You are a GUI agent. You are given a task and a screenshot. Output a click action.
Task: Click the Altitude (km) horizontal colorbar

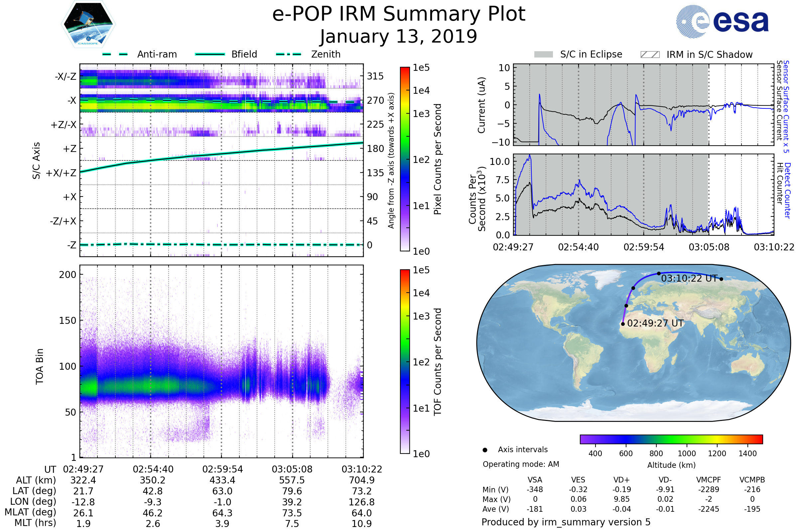tap(671, 439)
